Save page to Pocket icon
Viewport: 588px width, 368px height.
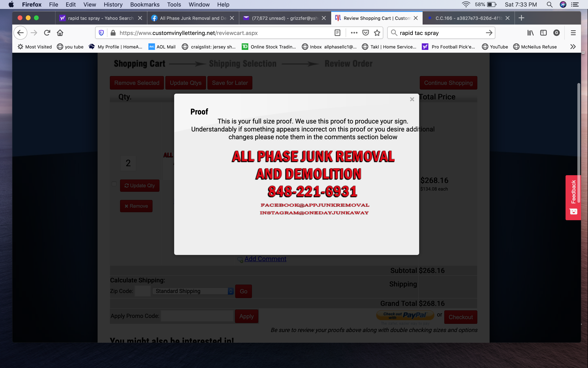(365, 33)
